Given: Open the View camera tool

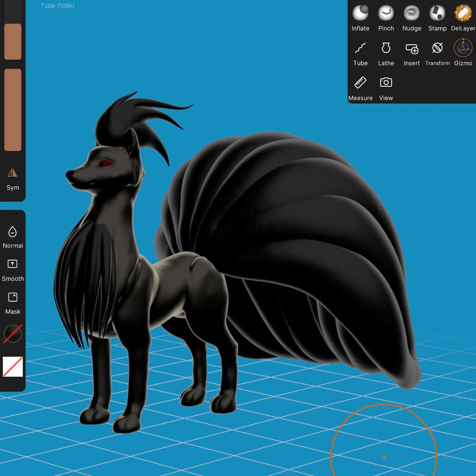Looking at the screenshot, I should [386, 88].
